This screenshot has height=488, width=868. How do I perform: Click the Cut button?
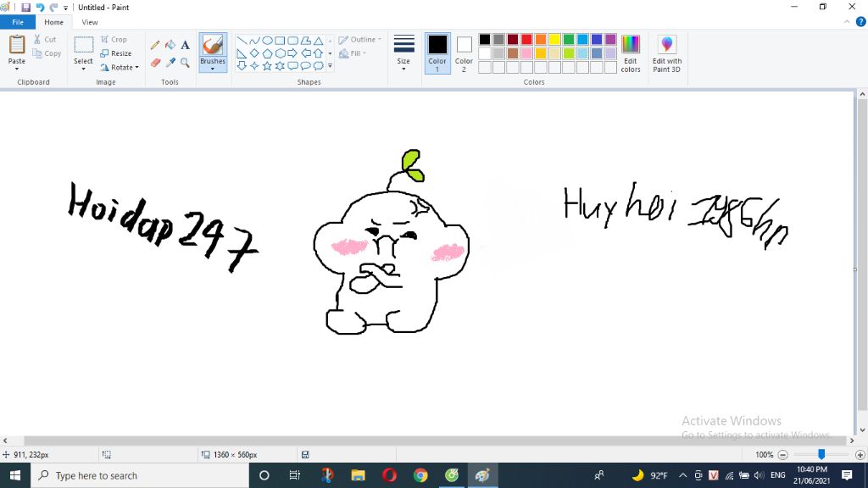(x=45, y=39)
